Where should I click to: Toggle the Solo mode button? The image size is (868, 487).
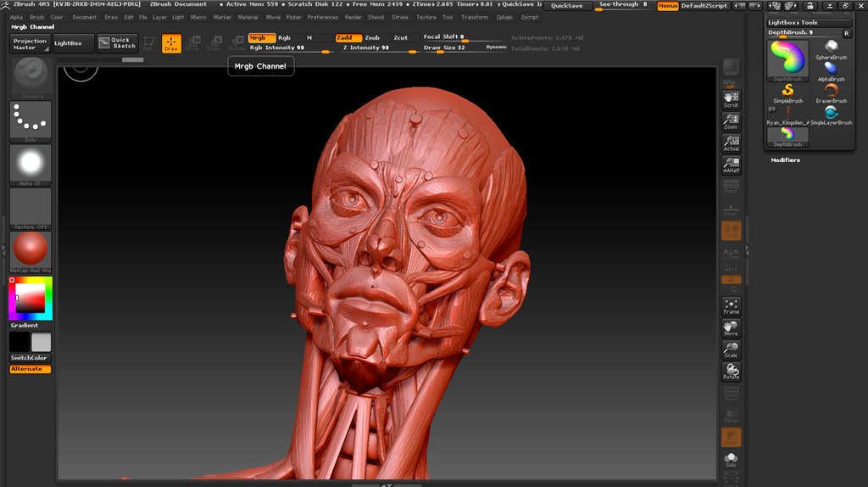coord(732,459)
